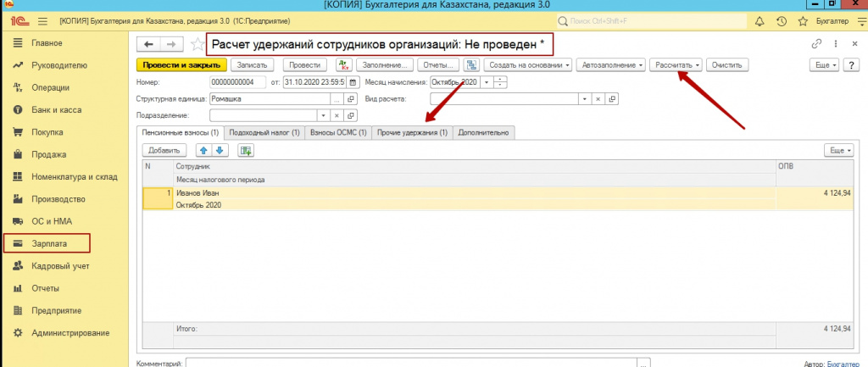This screenshot has width=868, height=367.
Task: Focus the search field Поиск Ctrl+Shift+F
Action: point(650,21)
